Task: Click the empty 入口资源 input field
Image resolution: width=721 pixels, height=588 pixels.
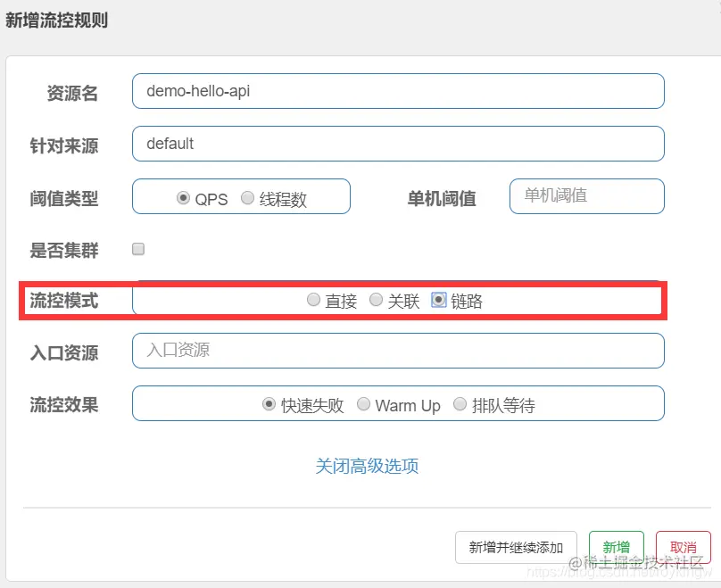Action: coord(398,350)
